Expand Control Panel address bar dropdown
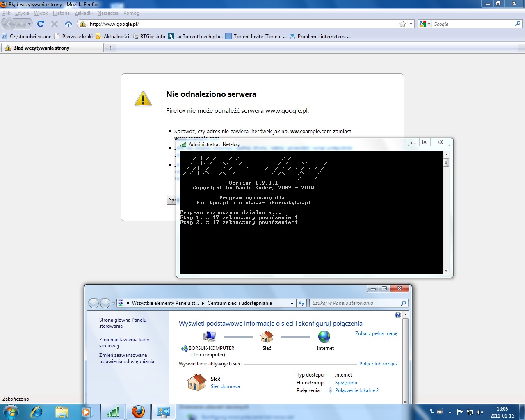 [292, 303]
